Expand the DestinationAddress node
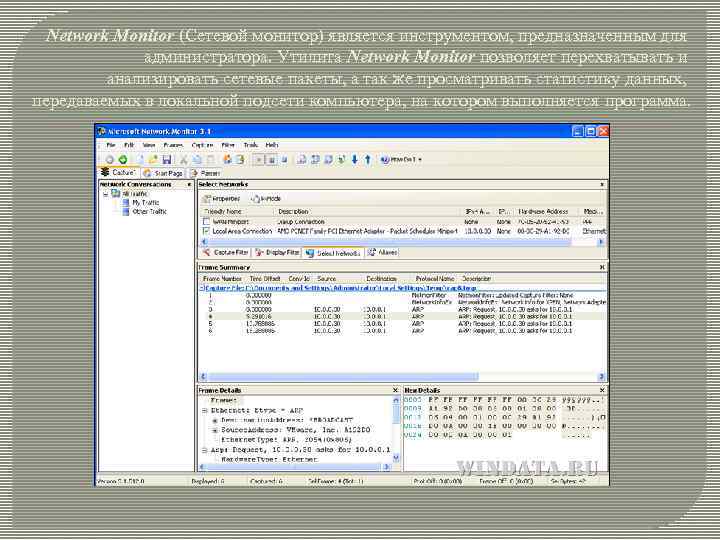720x540 pixels. click(x=215, y=420)
